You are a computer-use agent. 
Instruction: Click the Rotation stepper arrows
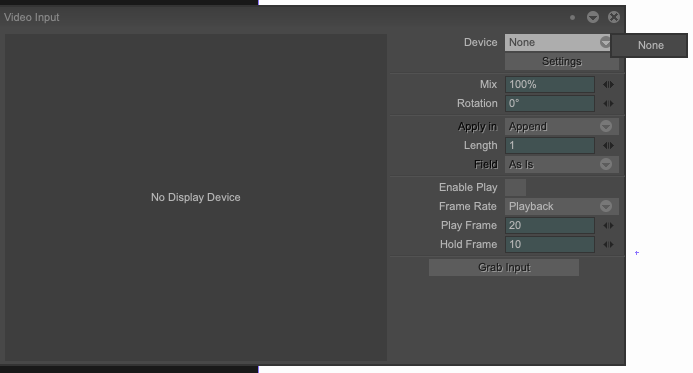[x=609, y=103]
